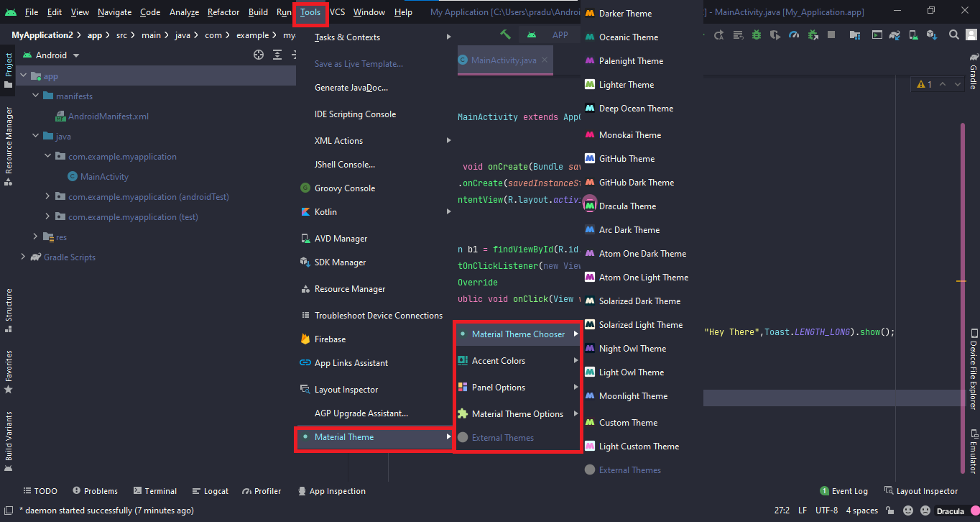The height and width of the screenshot is (522, 980).
Task: Expand the res folder node
Action: click(x=35, y=237)
